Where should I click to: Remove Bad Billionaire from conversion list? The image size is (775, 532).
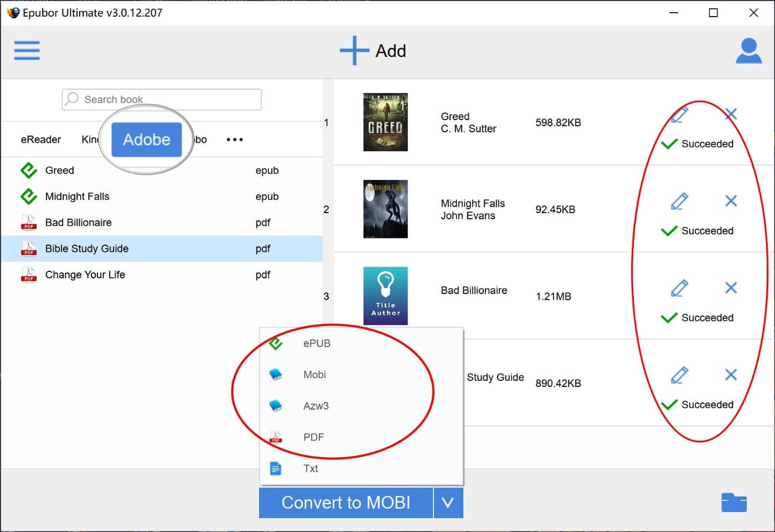coord(731,287)
